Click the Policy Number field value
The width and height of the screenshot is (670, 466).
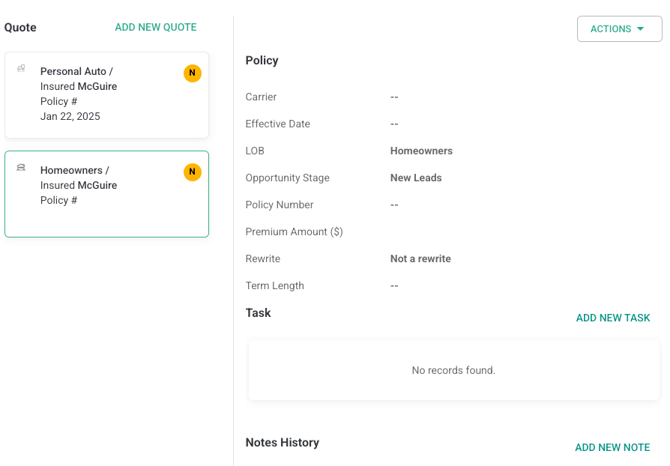pyautogui.click(x=394, y=205)
